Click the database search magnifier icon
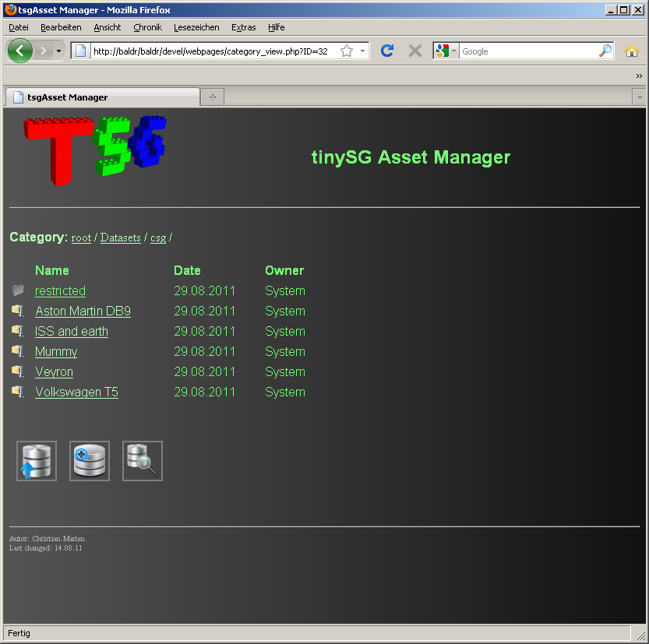The width and height of the screenshot is (649, 644). [143, 461]
